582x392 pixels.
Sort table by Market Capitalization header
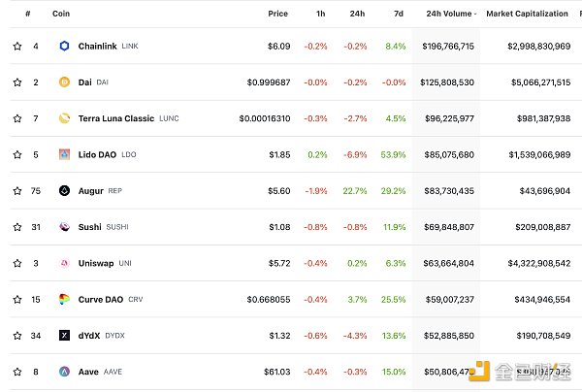pyautogui.click(x=527, y=15)
